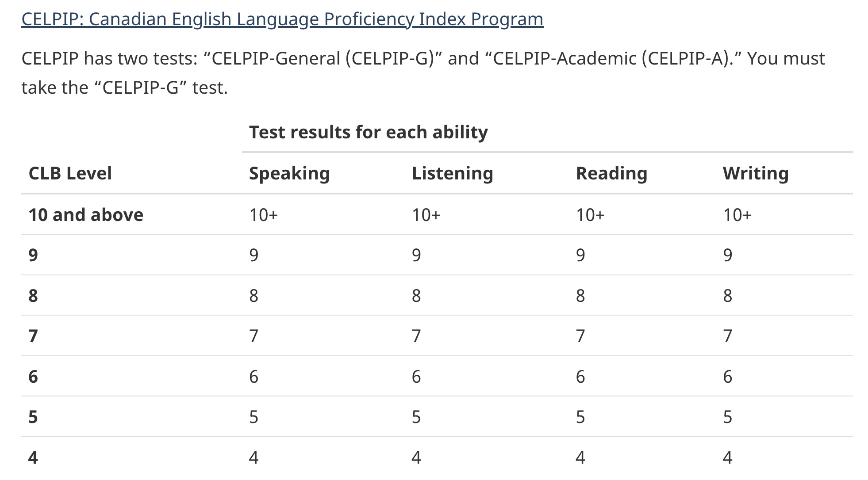
Task: Click the CLB Level 5 row label
Action: (33, 417)
